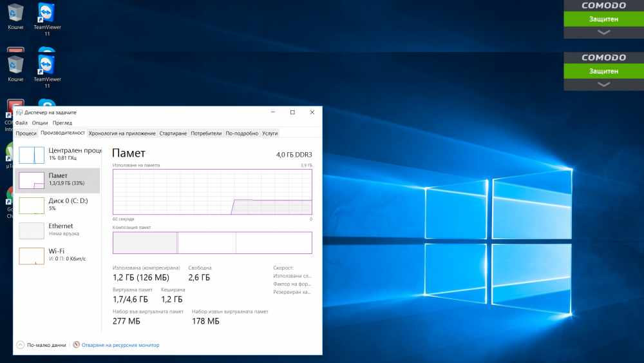644x363 pixels.
Task: Minimize the Task Manager window
Action: click(272, 112)
